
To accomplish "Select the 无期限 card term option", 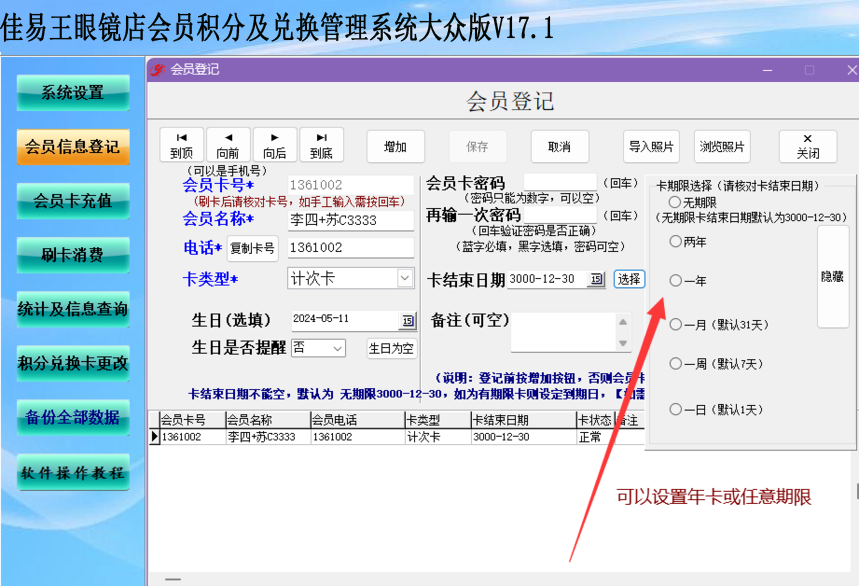I will [x=675, y=202].
